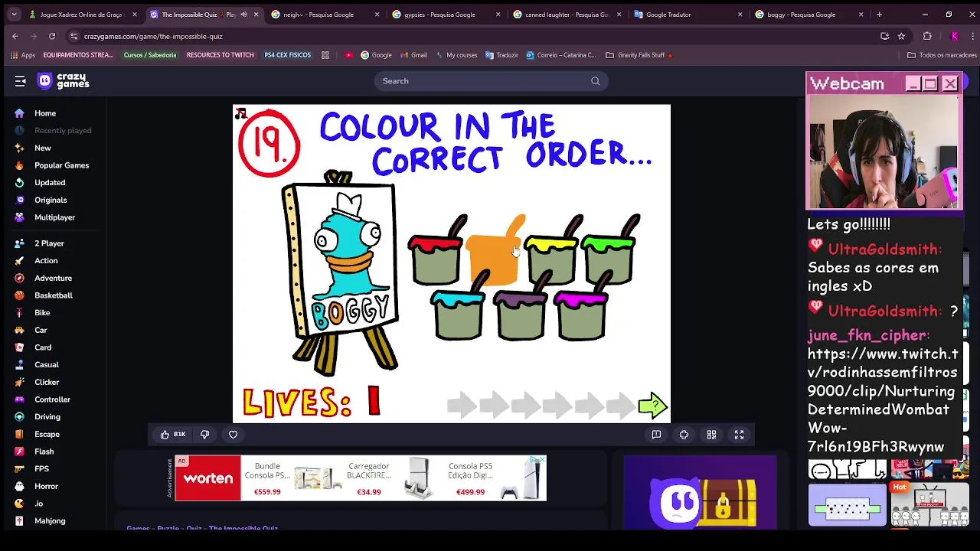Open Recently played in sidebar
Image resolution: width=980 pixels, height=551 pixels.
[63, 131]
